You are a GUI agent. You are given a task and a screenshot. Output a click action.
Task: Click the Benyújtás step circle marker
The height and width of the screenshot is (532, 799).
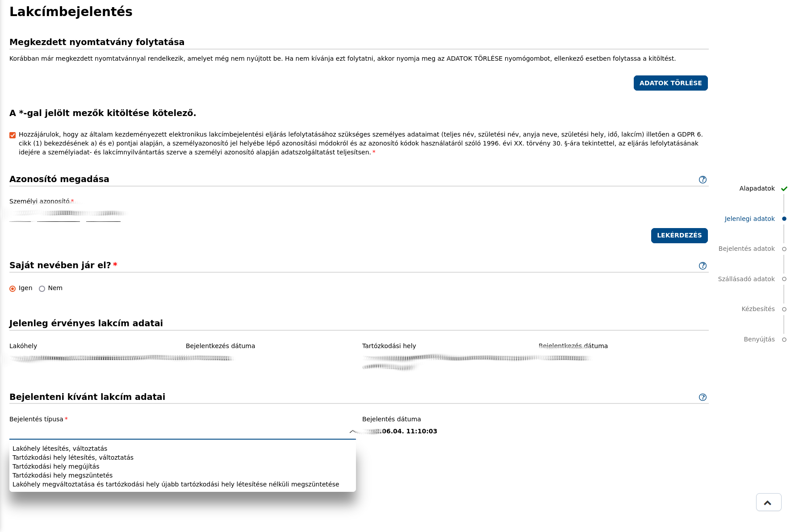click(x=784, y=340)
